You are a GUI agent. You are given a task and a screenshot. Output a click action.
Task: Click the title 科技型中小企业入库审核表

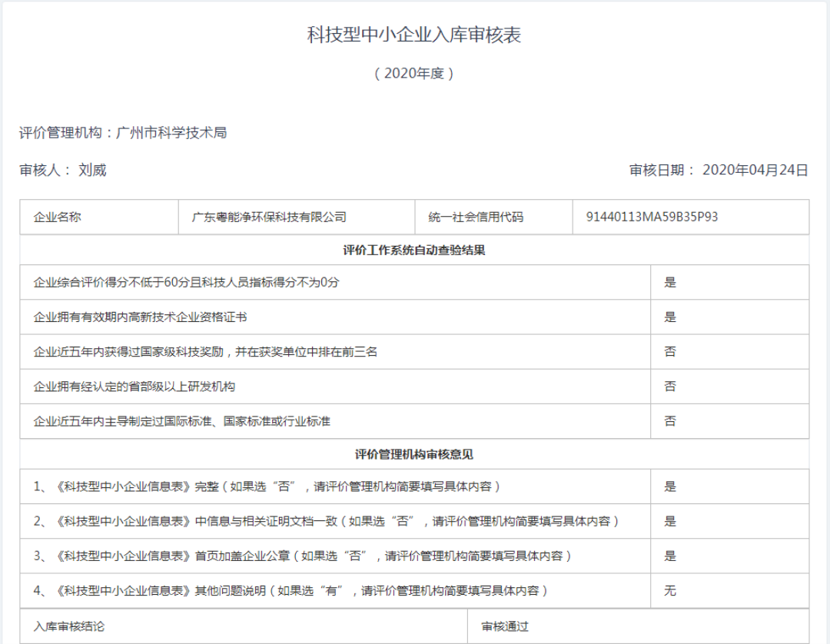[414, 35]
